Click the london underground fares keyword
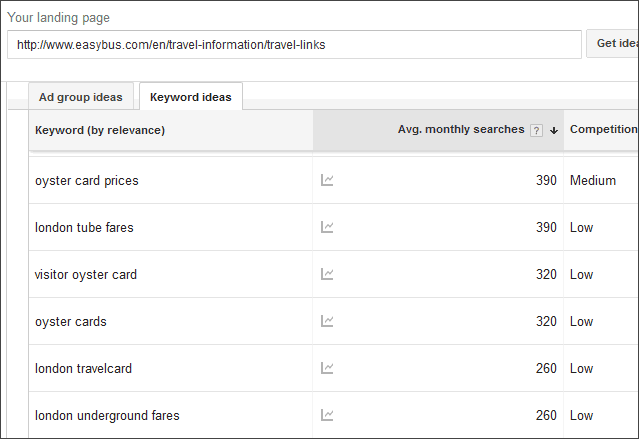639x439 pixels. coord(107,415)
